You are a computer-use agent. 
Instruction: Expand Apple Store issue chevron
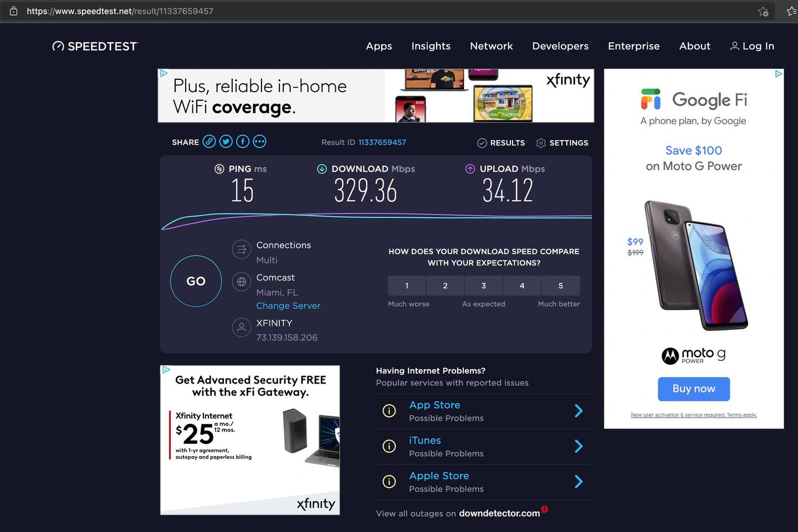tap(579, 482)
